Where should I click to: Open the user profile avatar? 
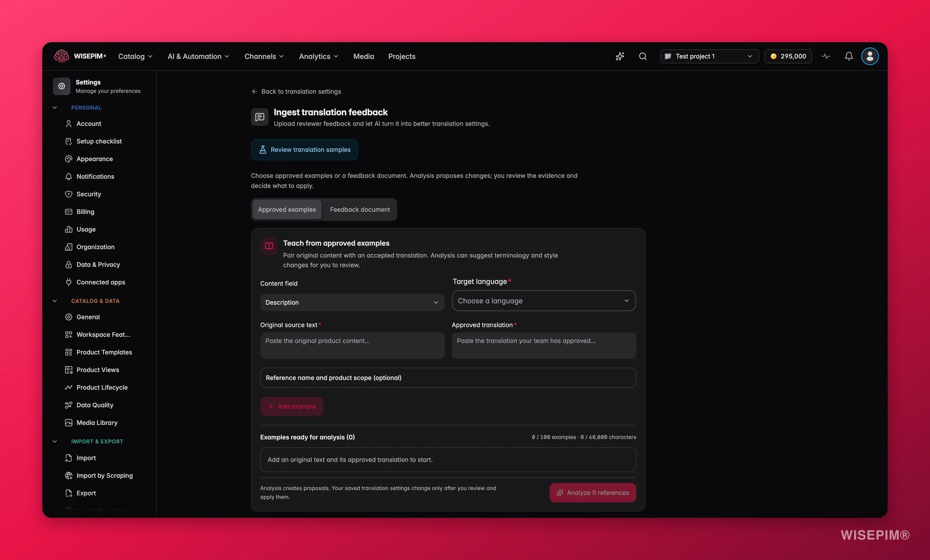(x=870, y=56)
